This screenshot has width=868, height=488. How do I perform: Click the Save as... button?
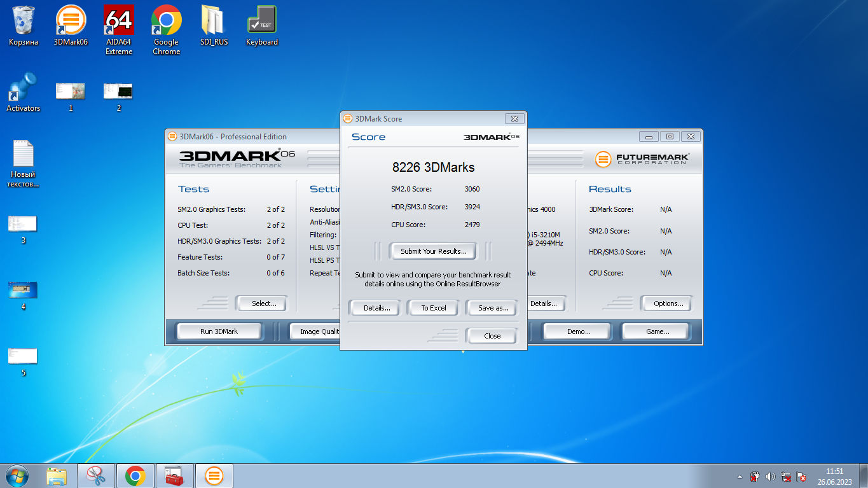pos(493,308)
